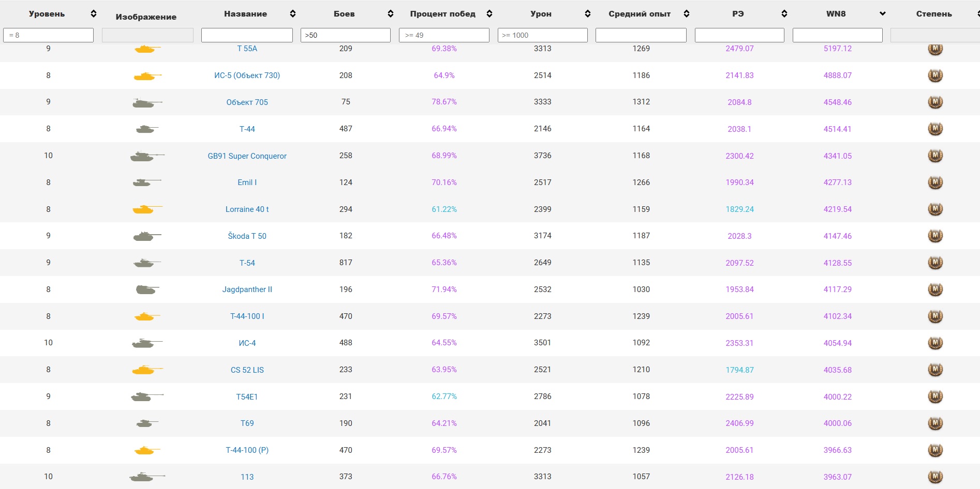Focus the Средний опыт filter field
980x489 pixels.
[x=641, y=35]
